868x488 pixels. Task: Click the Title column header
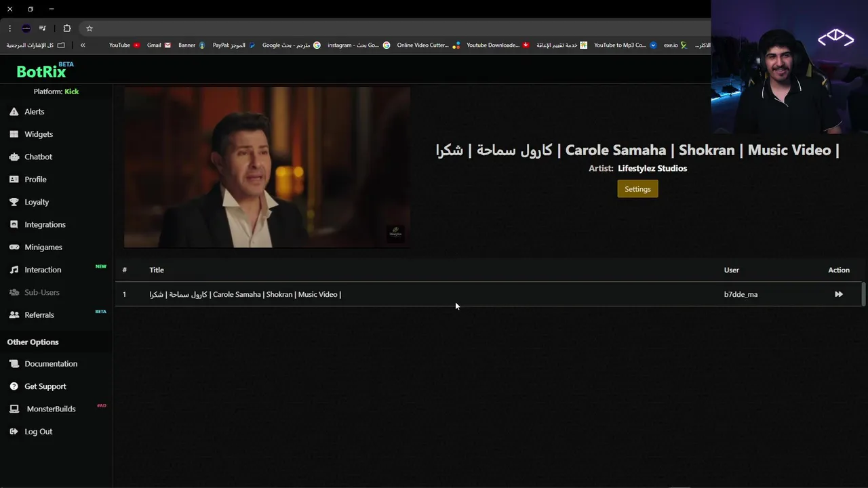(x=157, y=270)
